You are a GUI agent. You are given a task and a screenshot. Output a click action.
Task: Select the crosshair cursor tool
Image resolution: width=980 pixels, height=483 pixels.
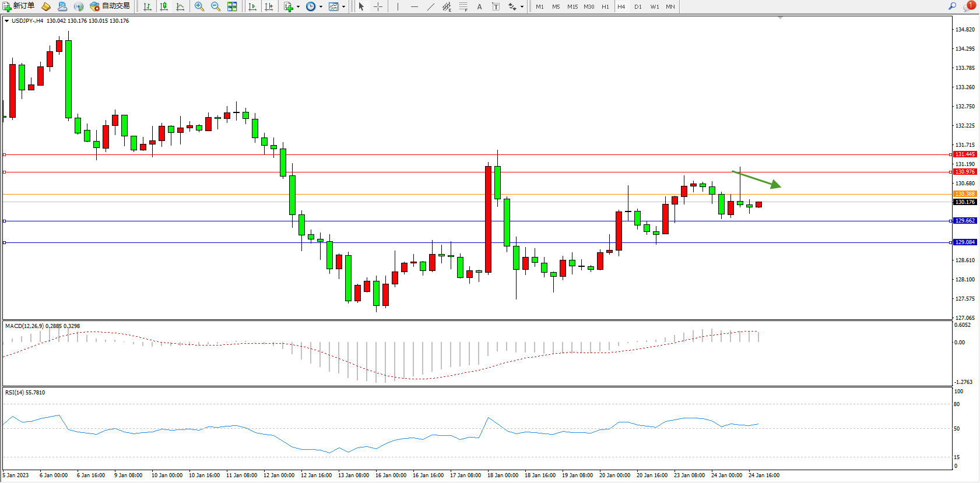[378, 6]
